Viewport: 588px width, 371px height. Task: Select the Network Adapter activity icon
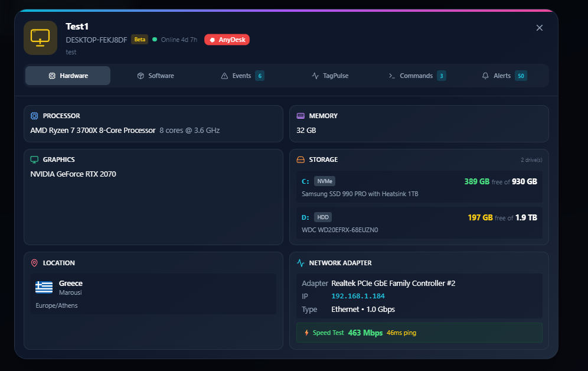(x=302, y=263)
